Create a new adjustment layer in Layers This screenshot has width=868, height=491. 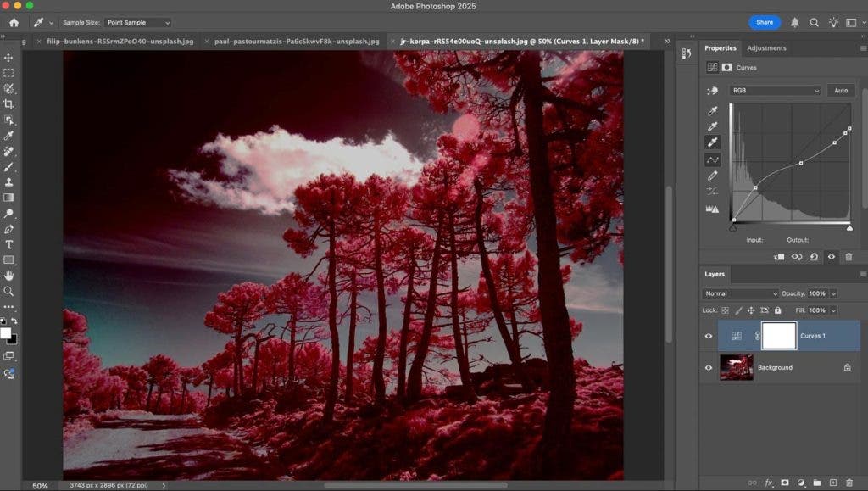click(801, 483)
